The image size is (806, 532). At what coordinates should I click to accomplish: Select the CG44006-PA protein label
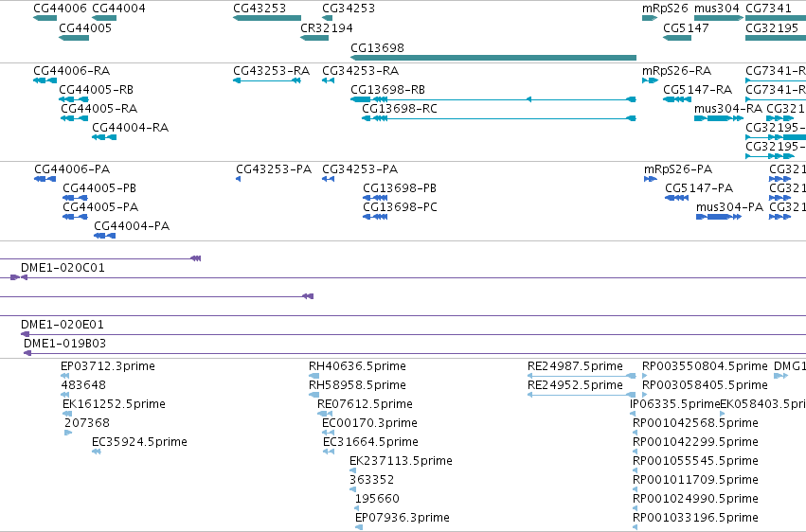(x=73, y=168)
